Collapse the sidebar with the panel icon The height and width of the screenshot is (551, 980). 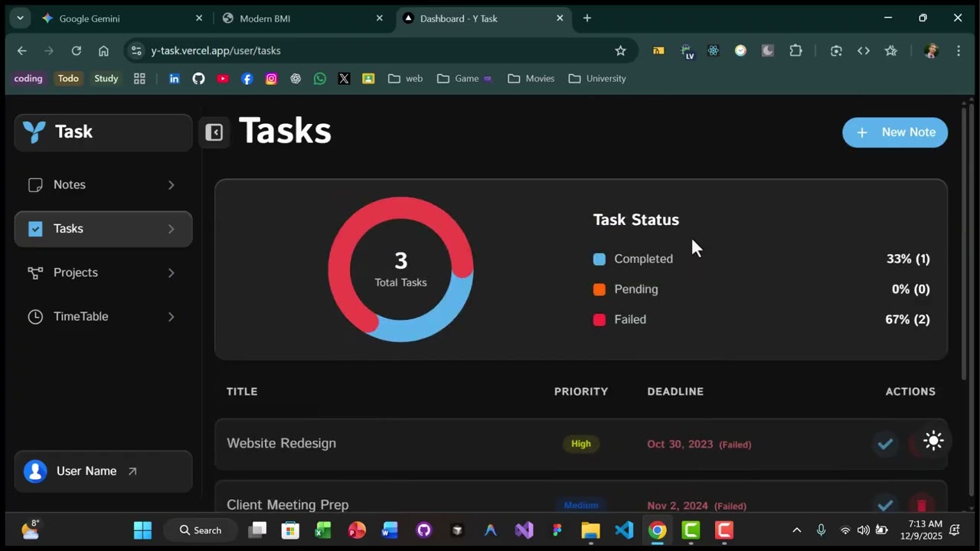[x=214, y=133]
